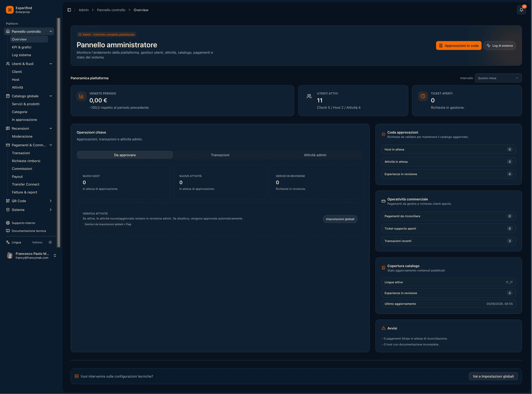Click the Utenti attivi users icon
The height and width of the screenshot is (394, 532).
tap(309, 96)
